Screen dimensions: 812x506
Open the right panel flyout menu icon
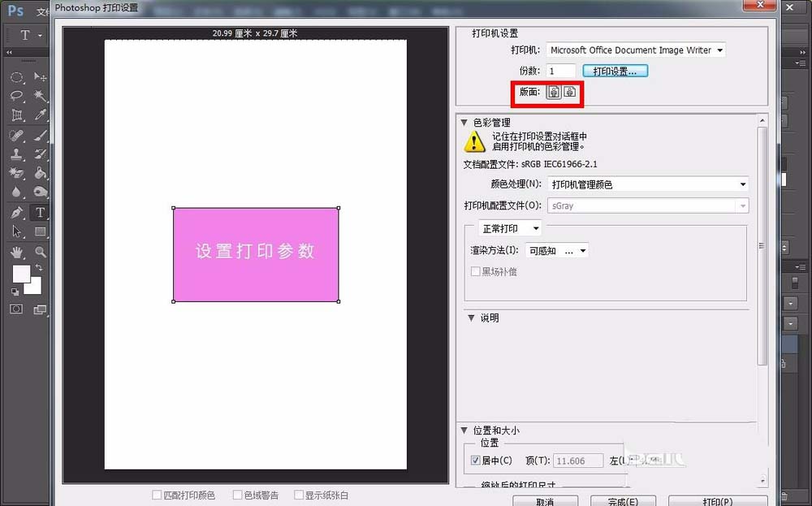[x=801, y=63]
